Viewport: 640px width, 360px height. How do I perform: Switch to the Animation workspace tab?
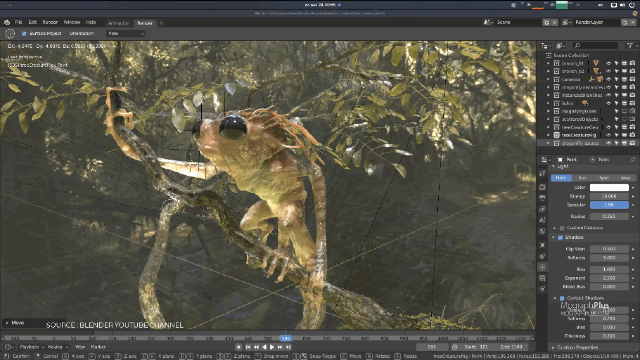(x=119, y=23)
